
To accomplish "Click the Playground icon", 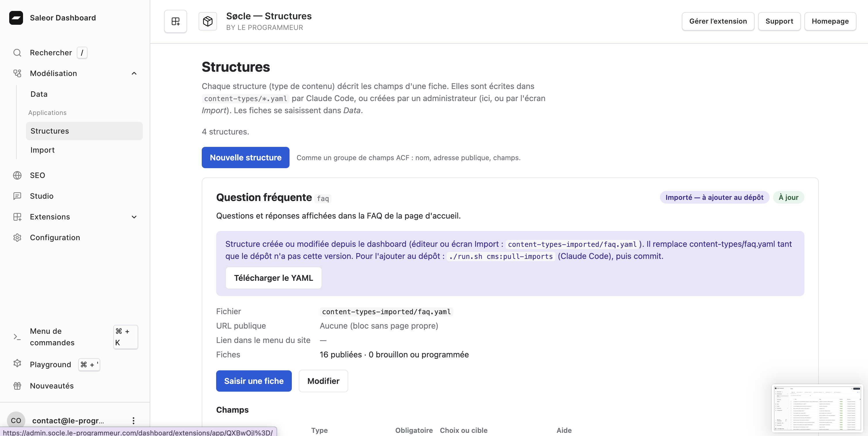I will pos(17,363).
